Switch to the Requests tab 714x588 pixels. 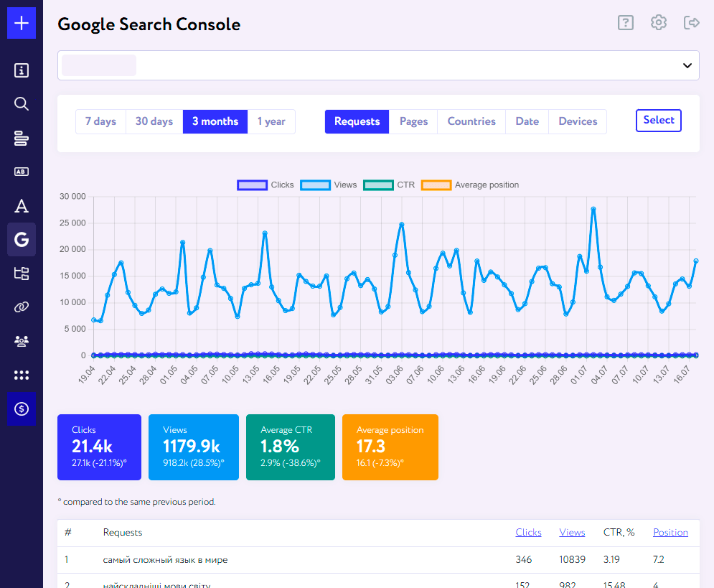(x=357, y=121)
